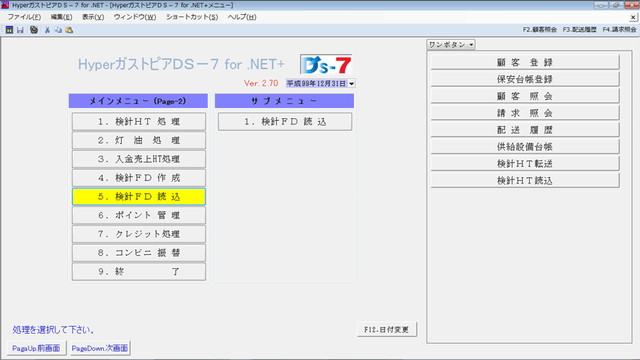Go to previous page with PageUp 前画面
Image resolution: width=640 pixels, height=360 pixels.
(36, 348)
